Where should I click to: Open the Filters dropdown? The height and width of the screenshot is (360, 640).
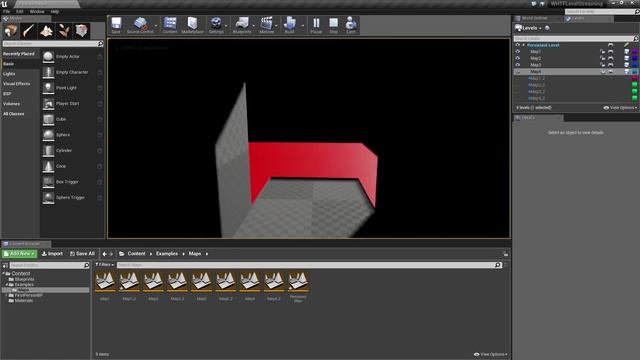pos(104,265)
